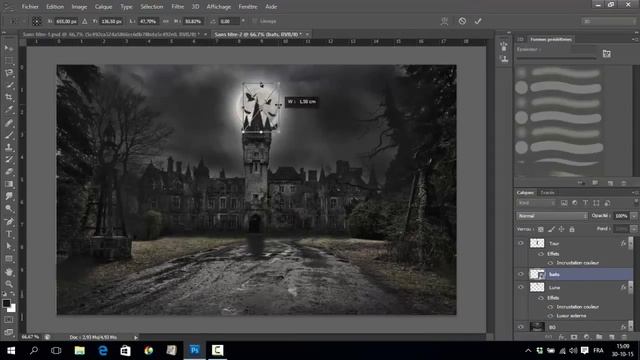Add a layer mask icon
This screenshot has width=640, height=360.
(574, 337)
